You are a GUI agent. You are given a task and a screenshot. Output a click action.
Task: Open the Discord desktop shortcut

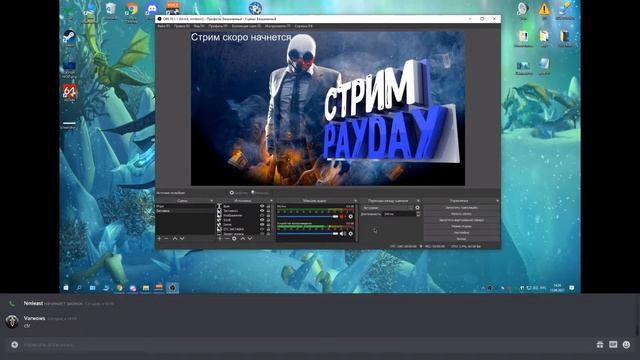pos(151,11)
